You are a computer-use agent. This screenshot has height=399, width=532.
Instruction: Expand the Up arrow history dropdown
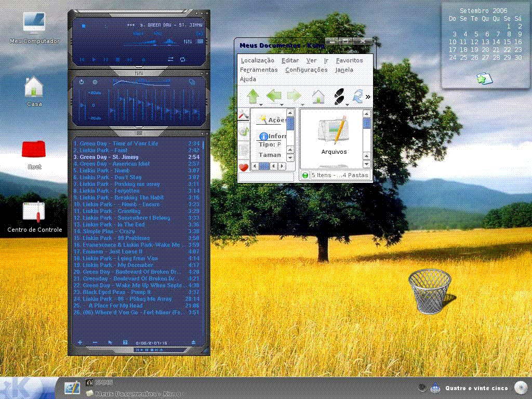(261, 105)
